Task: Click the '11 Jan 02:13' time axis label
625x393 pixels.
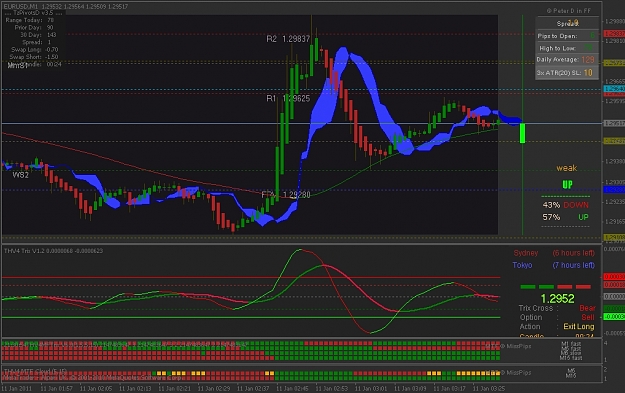Action: 135,388
